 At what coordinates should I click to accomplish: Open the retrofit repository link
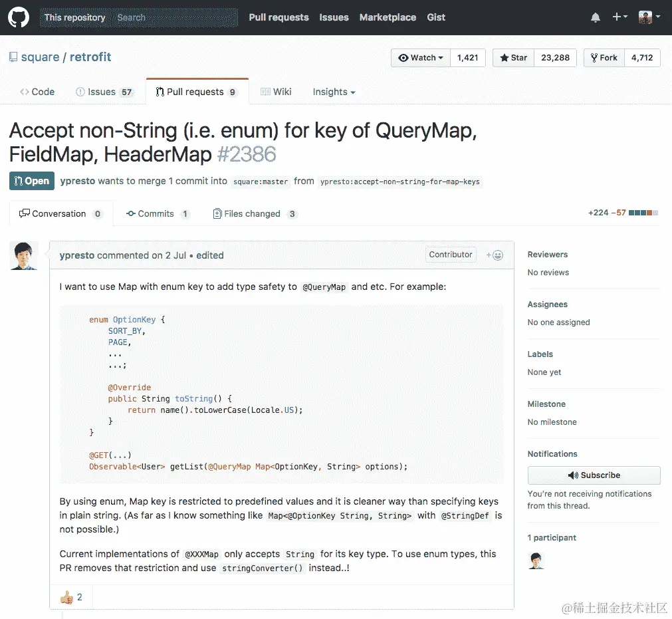[90, 57]
